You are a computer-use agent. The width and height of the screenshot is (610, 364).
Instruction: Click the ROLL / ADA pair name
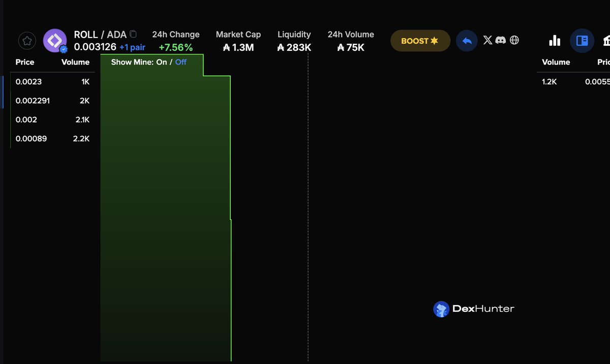tap(100, 35)
